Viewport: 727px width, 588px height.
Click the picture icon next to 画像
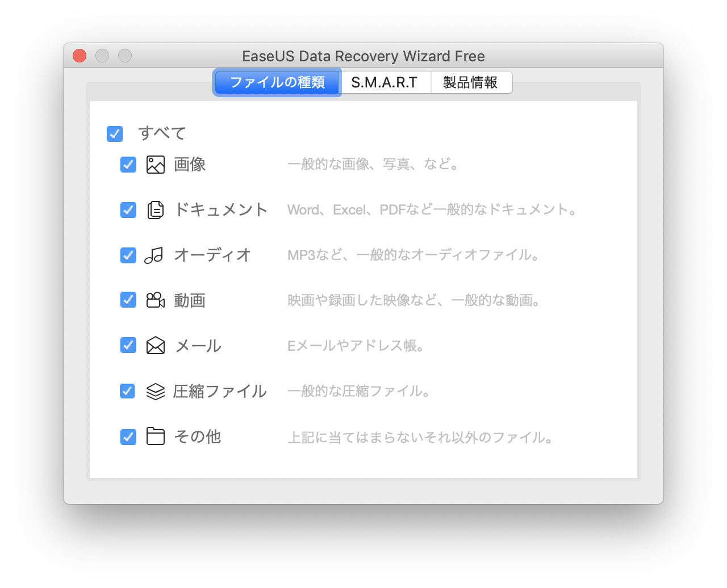click(155, 165)
